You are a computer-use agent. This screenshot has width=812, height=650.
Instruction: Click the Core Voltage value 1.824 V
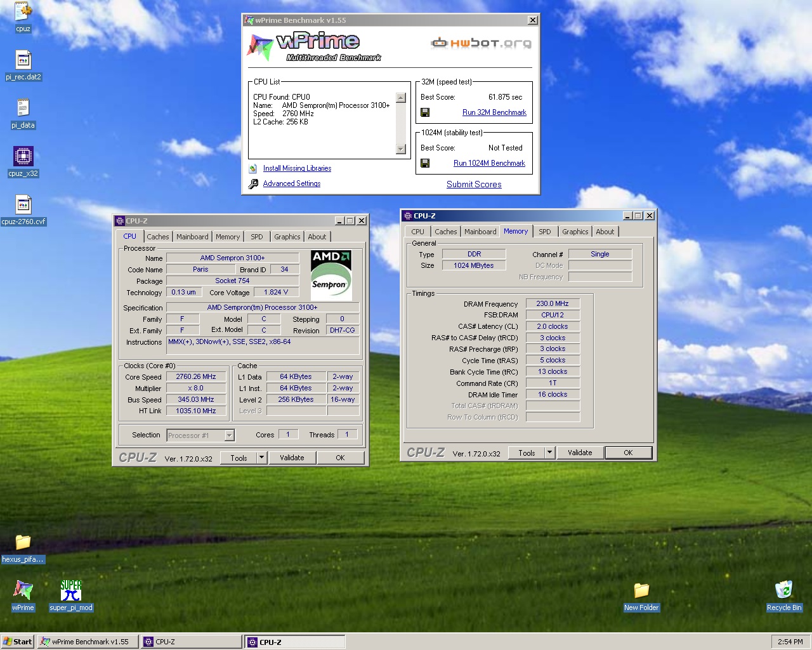[x=276, y=292]
